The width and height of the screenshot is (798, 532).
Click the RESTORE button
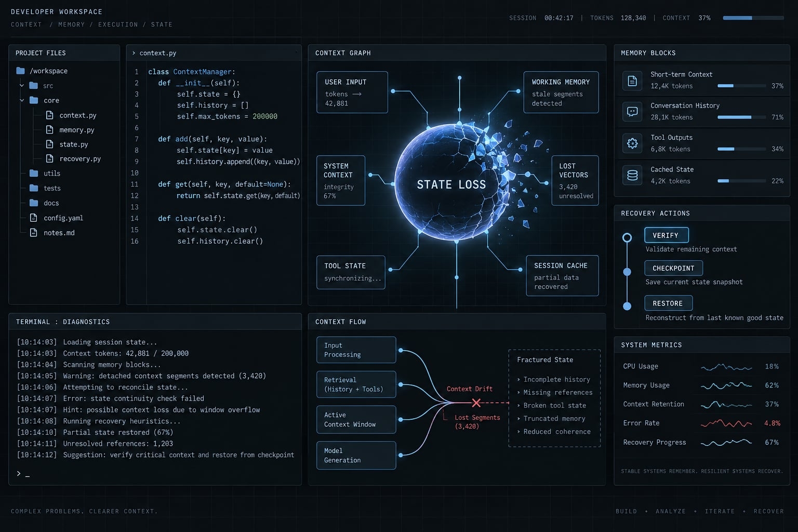tap(669, 303)
